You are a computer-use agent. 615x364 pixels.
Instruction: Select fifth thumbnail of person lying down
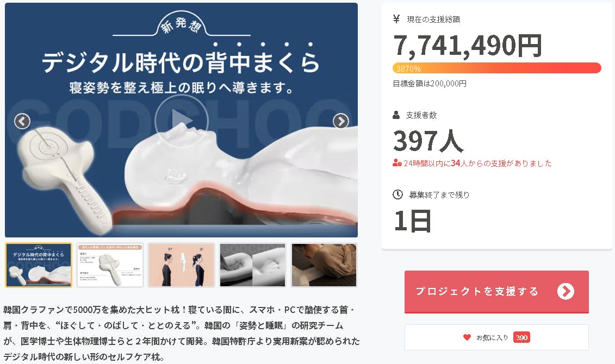coord(324,265)
